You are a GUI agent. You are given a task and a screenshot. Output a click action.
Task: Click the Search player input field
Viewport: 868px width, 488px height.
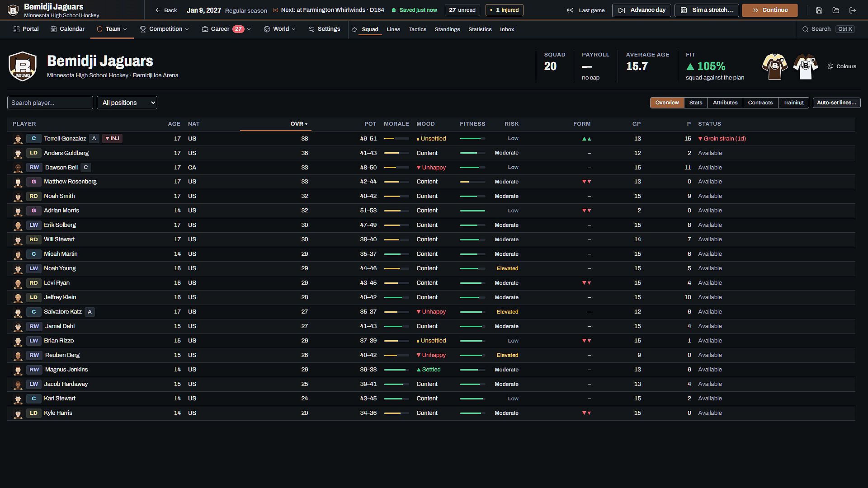coord(50,103)
